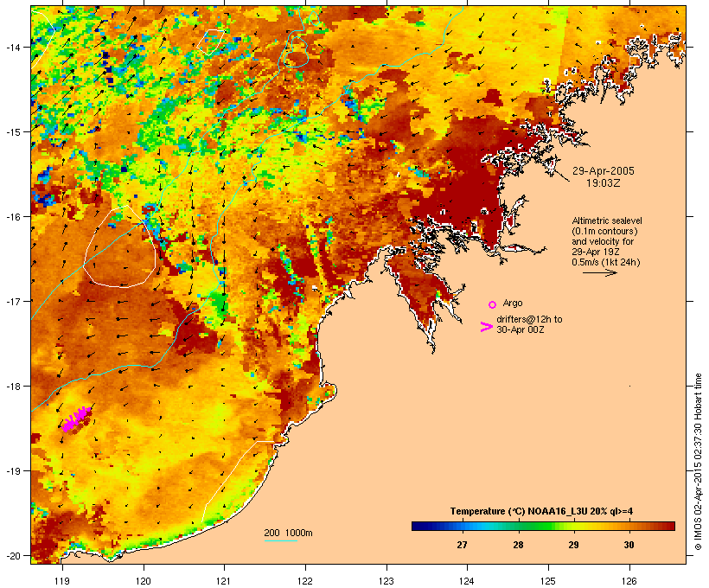Click the latitude axis label -15
709x588 pixels.
[x=12, y=131]
